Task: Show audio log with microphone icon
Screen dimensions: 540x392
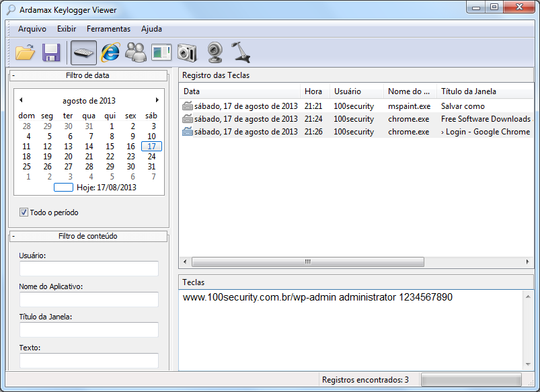Action: pos(240,52)
